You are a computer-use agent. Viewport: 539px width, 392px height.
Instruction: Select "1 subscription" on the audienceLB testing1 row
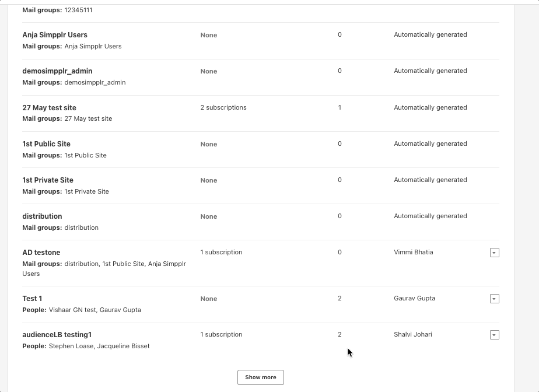coord(221,334)
